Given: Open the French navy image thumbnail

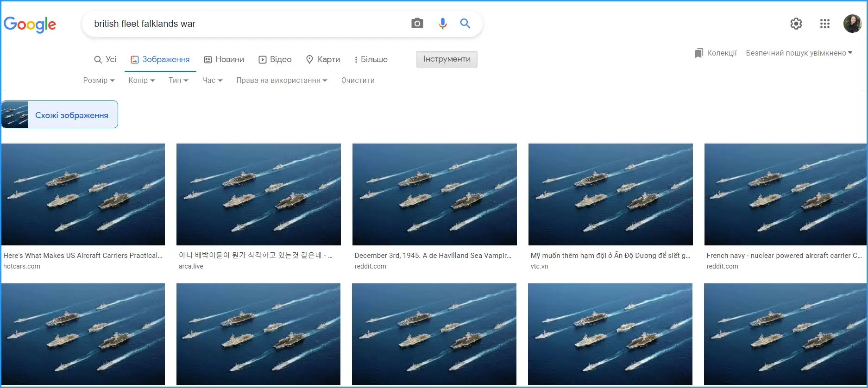Looking at the screenshot, I should [x=786, y=194].
